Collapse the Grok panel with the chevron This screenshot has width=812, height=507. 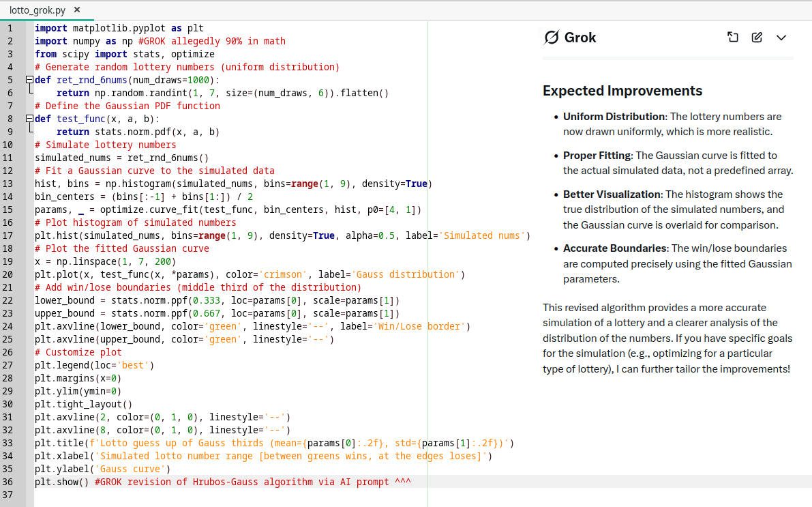point(781,38)
